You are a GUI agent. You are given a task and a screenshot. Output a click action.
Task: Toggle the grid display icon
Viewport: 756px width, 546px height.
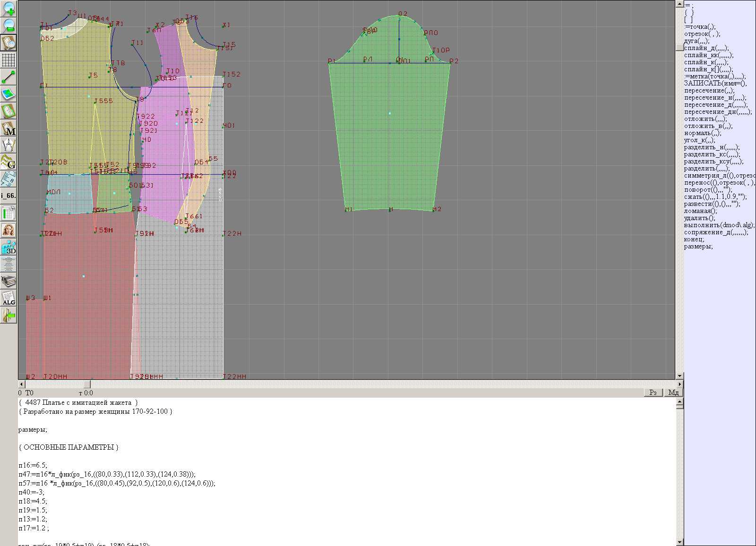pyautogui.click(x=9, y=60)
